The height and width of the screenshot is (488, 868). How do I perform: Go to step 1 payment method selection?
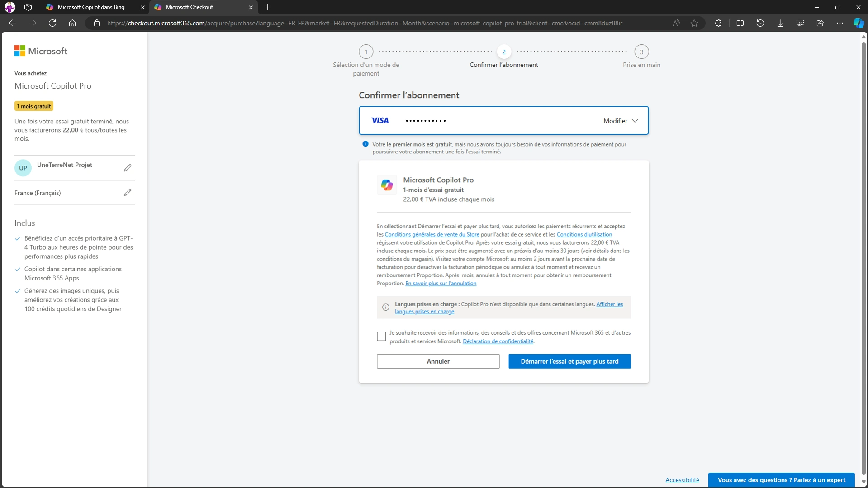coord(366,52)
